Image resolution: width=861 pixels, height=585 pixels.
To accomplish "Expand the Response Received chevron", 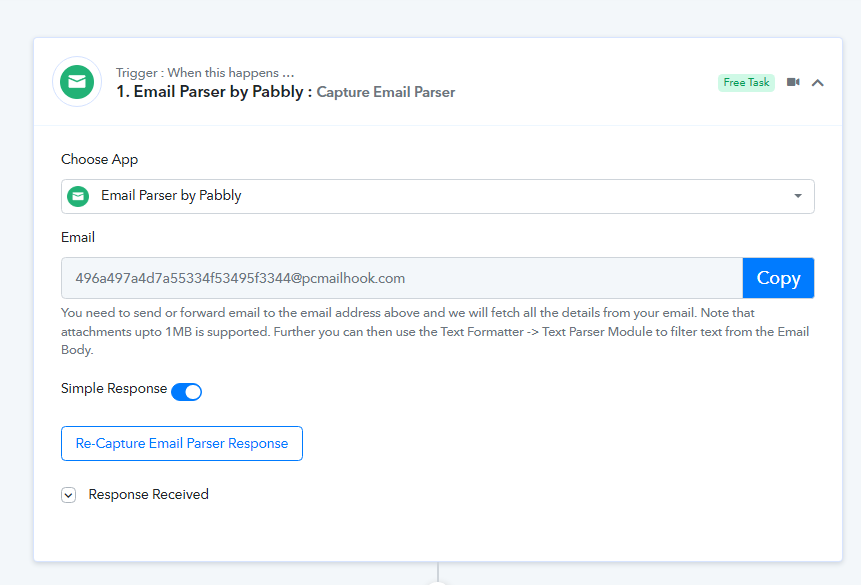I will click(x=68, y=494).
